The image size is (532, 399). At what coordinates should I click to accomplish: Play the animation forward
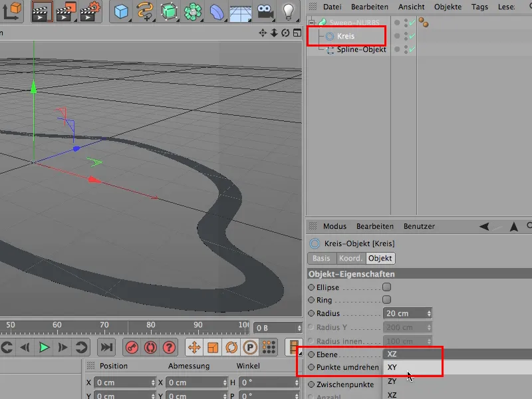tap(44, 347)
